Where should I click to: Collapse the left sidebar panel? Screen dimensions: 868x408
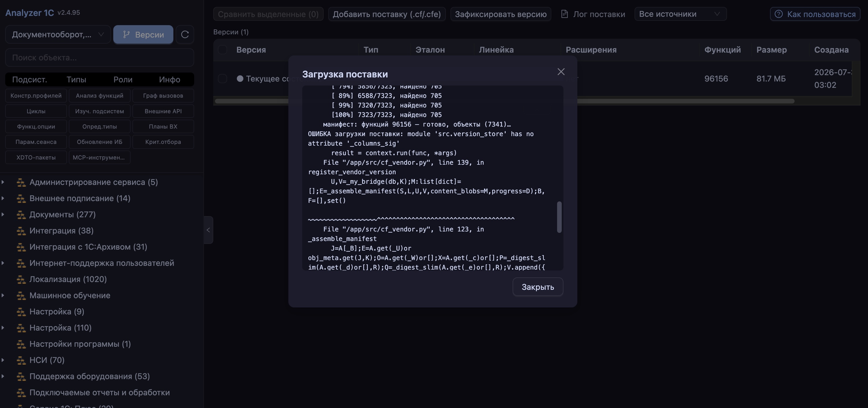click(x=208, y=230)
